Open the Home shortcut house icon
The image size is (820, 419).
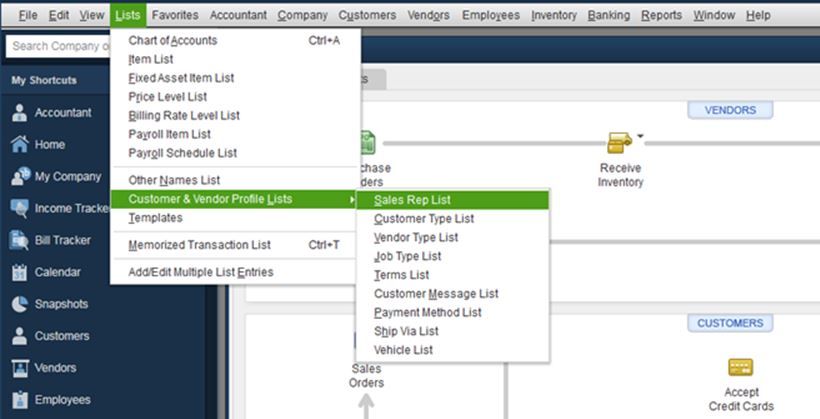[19, 144]
